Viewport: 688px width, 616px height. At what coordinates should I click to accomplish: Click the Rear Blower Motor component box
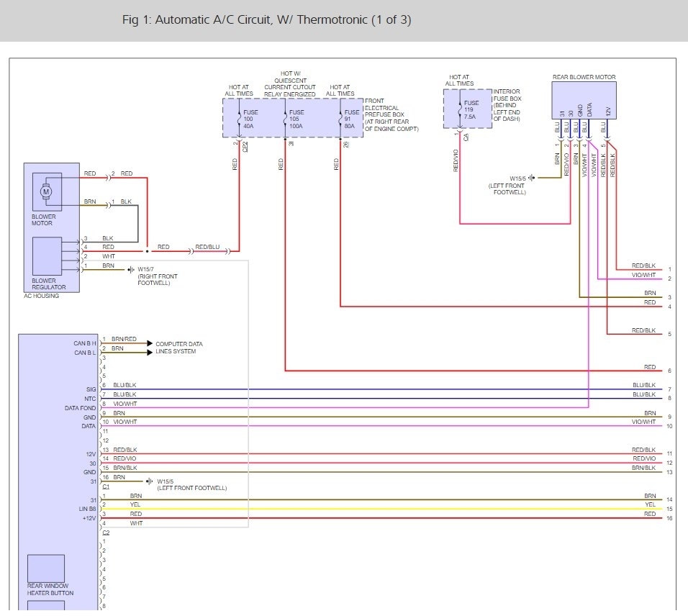coord(584,99)
